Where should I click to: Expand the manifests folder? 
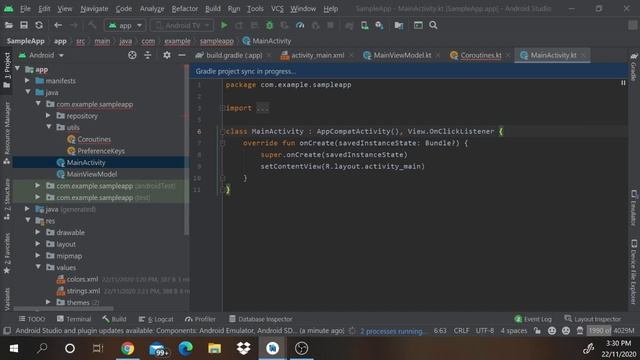(27, 81)
